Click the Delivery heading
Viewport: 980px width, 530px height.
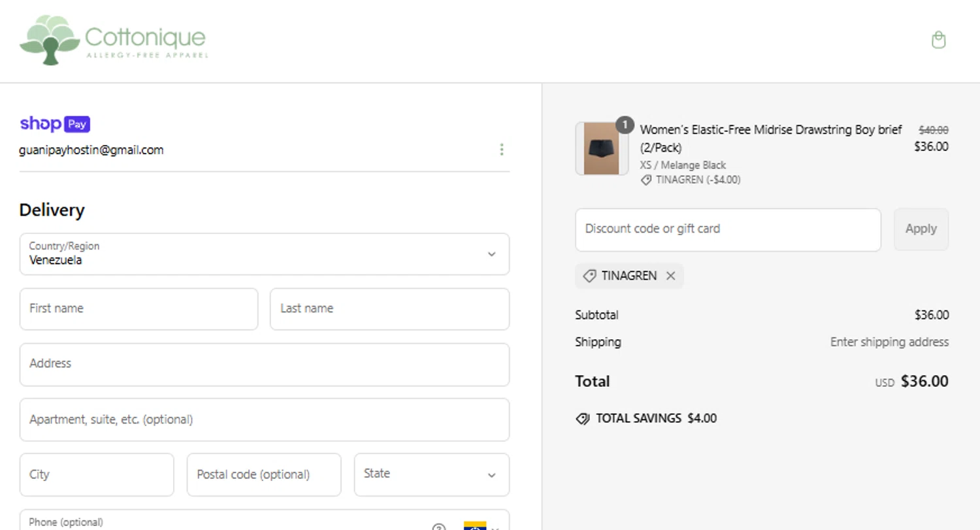click(52, 210)
